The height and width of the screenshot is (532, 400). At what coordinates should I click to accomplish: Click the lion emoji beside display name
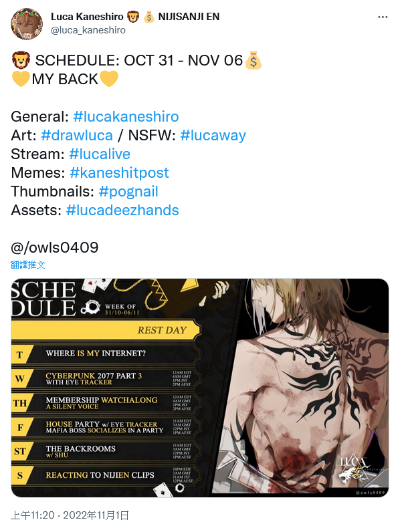click(132, 16)
